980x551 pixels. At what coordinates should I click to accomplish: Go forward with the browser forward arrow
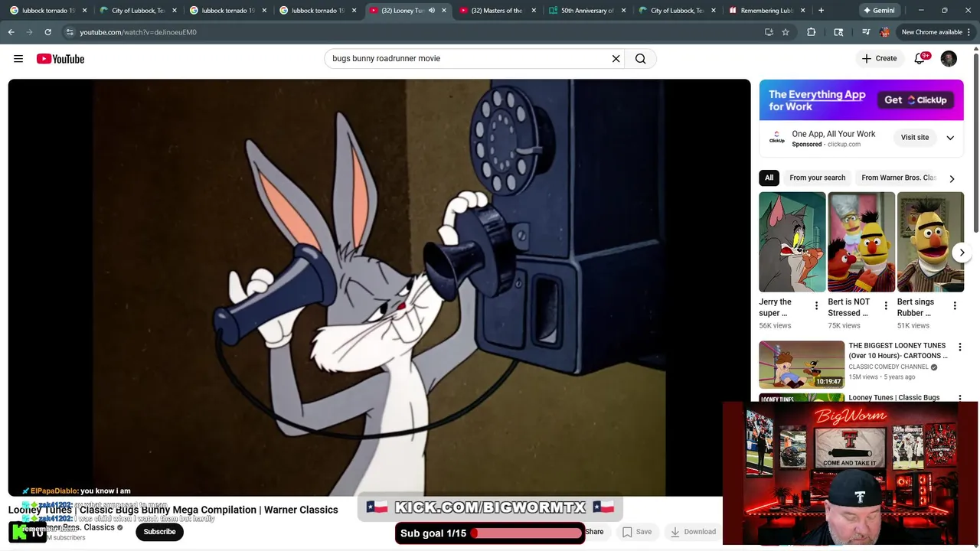(29, 32)
